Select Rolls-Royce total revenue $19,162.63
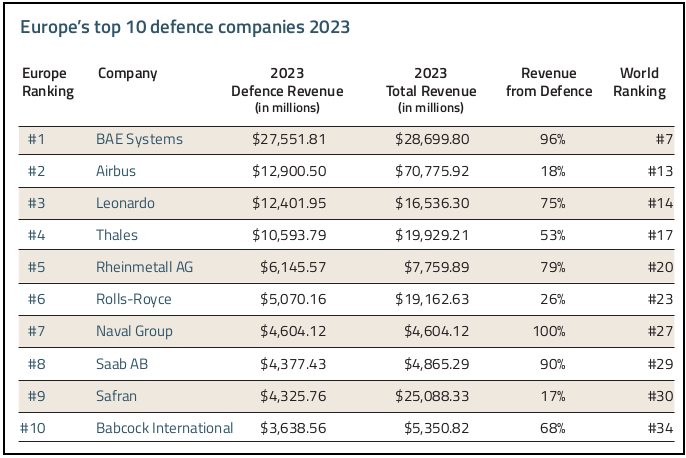 click(432, 300)
